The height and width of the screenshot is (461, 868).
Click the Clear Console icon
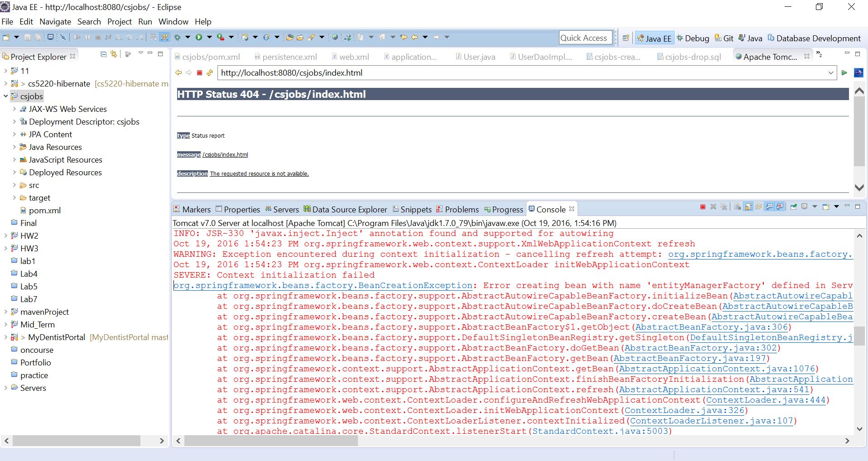pos(738,207)
